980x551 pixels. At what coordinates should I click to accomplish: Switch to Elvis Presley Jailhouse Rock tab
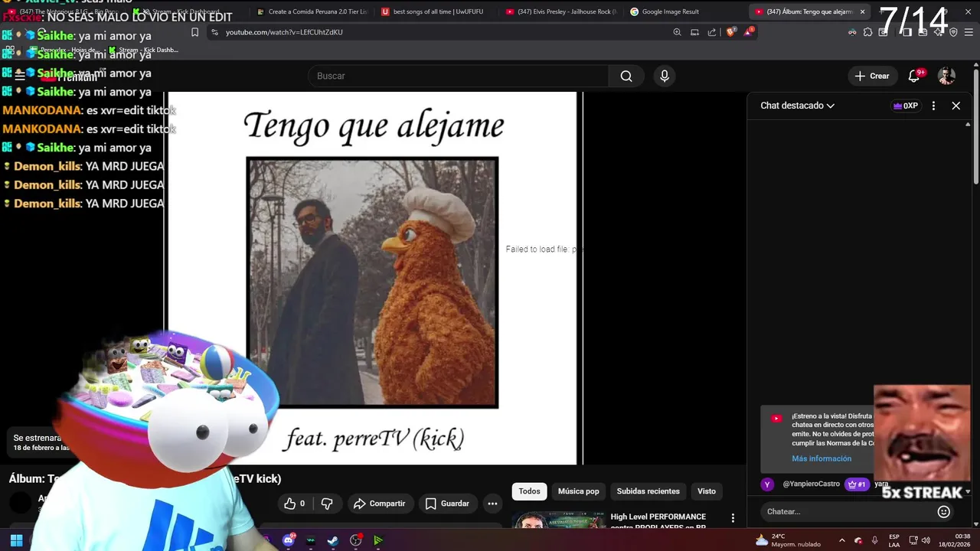561,11
